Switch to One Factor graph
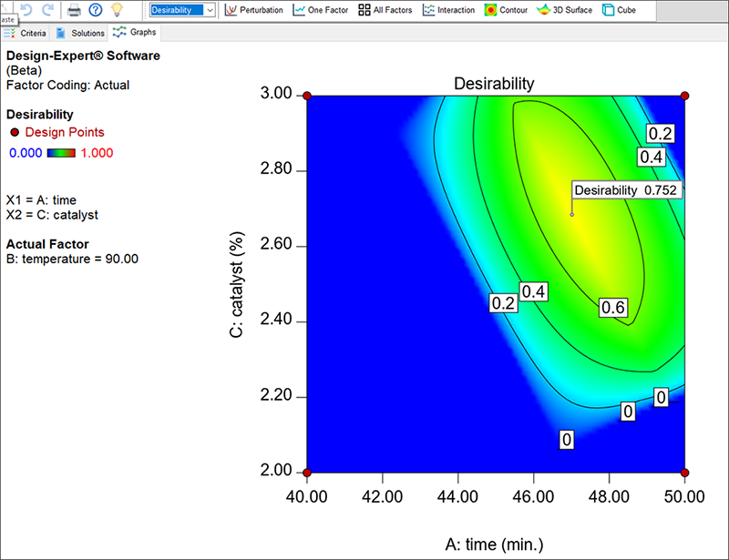 [x=319, y=10]
